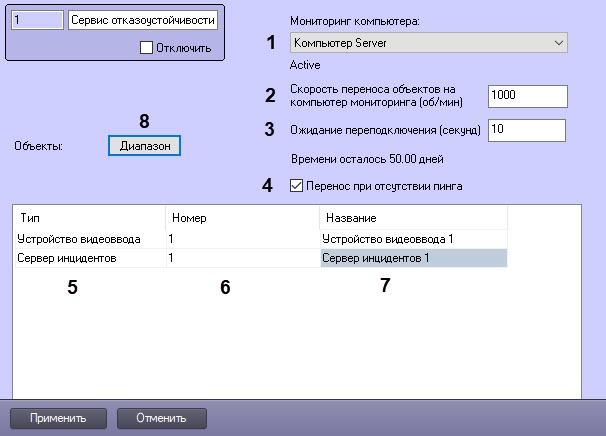Focus the object transfer speed field showing 1000
Screen dimensions: 606x436
coord(526,95)
